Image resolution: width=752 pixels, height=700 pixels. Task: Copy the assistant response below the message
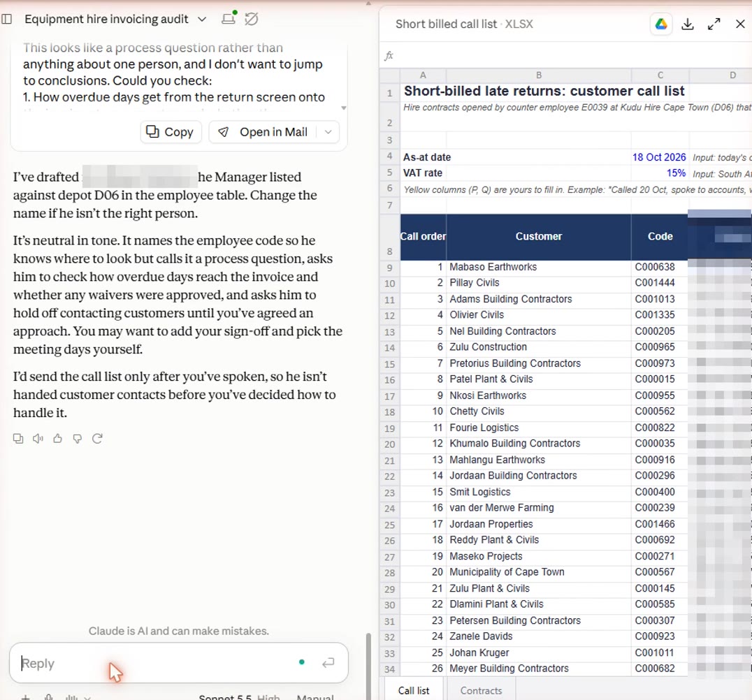(18, 438)
